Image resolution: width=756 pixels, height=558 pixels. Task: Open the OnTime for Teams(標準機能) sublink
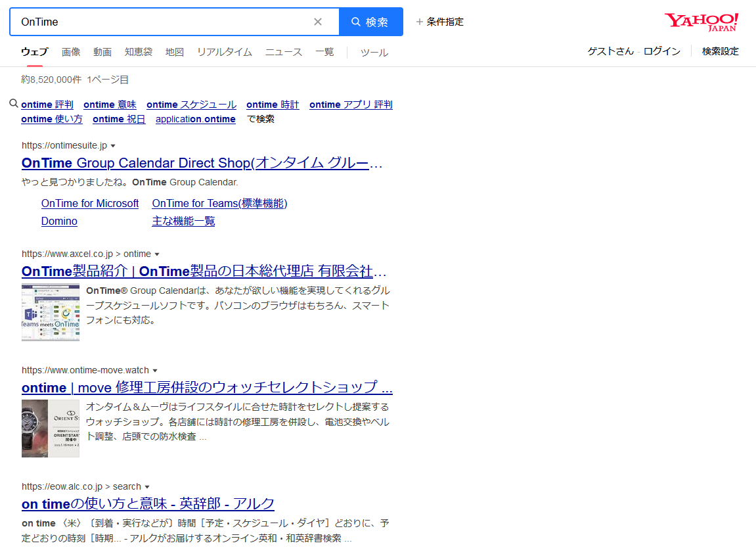219,204
